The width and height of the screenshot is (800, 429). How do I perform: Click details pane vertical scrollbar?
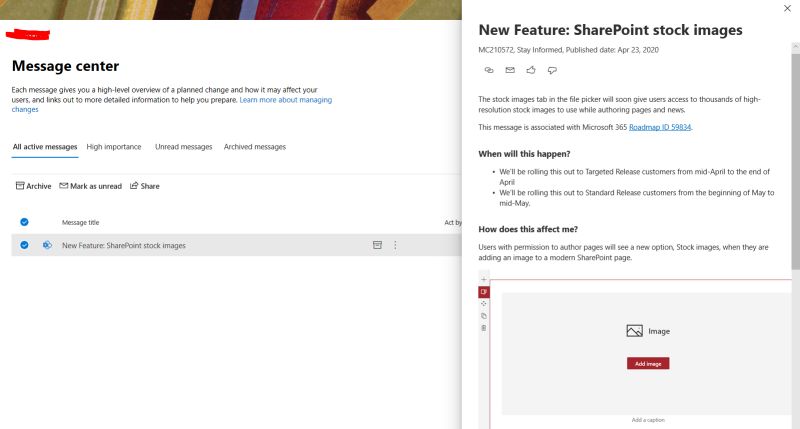click(x=795, y=161)
